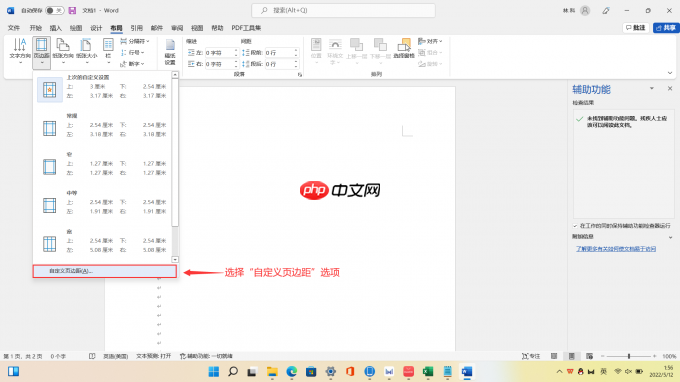Open the learn more accessibility link
Viewport: 680px width, 382px height.
[x=616, y=249]
